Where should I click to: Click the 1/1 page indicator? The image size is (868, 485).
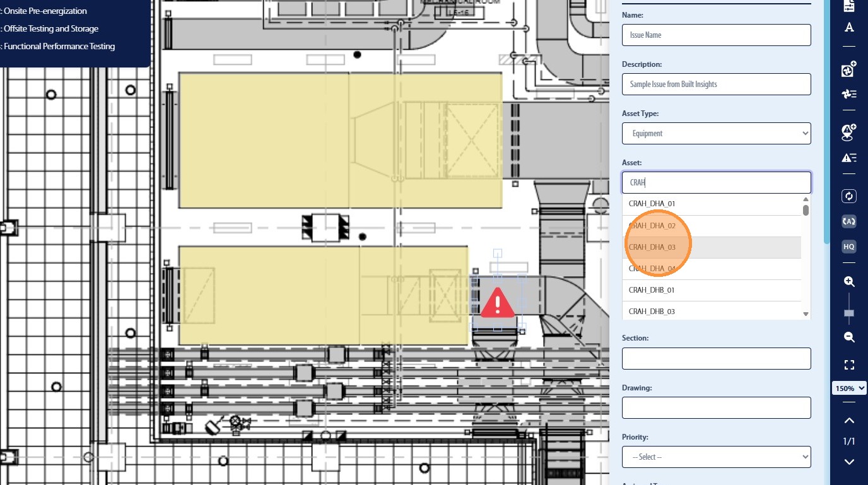(x=849, y=441)
